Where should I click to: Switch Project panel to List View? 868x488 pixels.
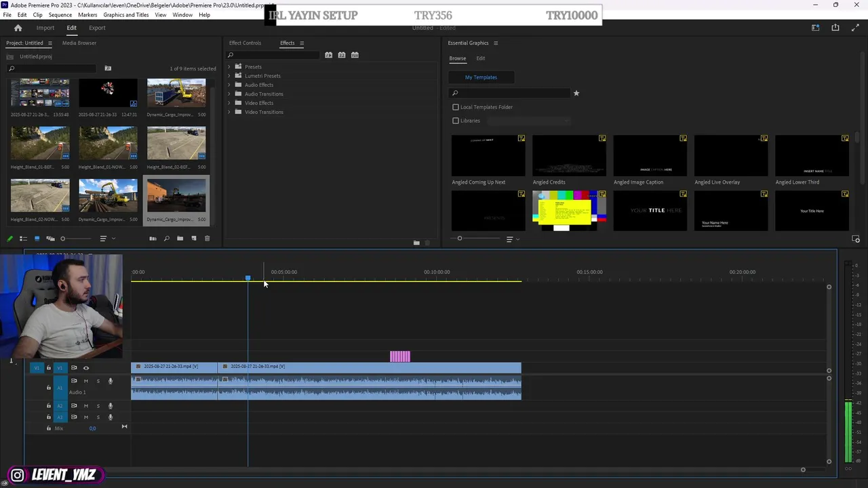click(23, 239)
